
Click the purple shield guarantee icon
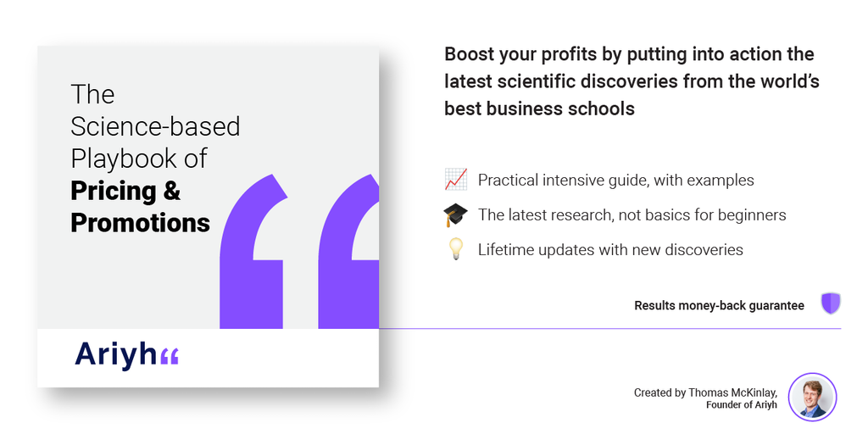point(830,304)
